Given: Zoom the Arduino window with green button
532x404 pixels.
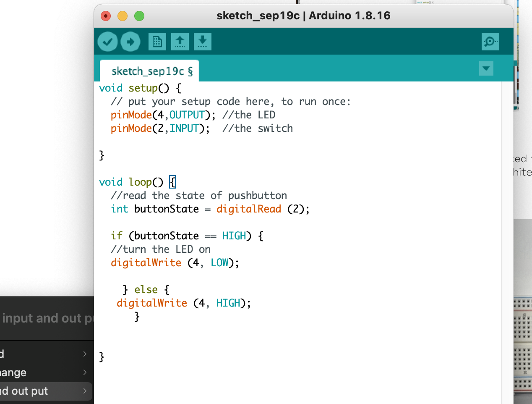Looking at the screenshot, I should 139,16.
